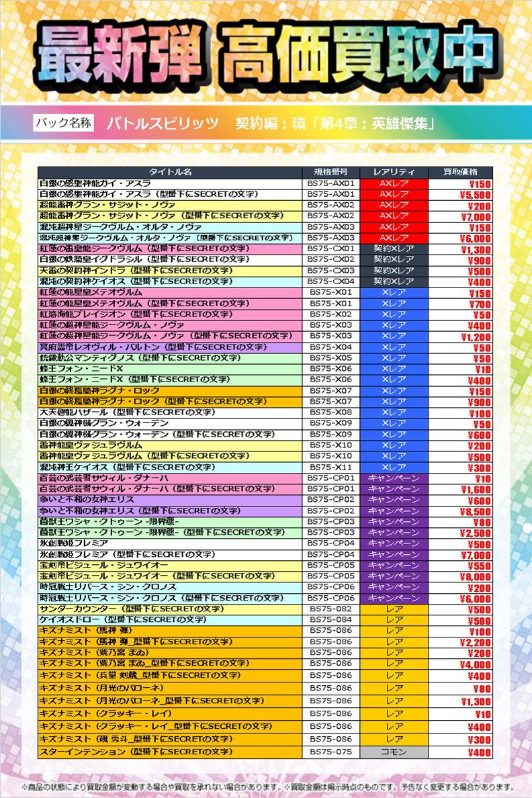Select '蜂王フォン・ニードX' title in the ¥10 row

tap(169, 369)
